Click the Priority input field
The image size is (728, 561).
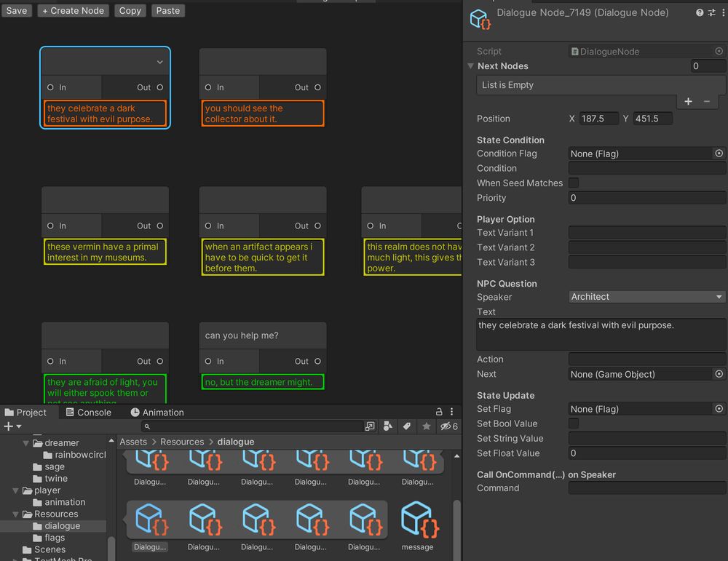coord(646,198)
